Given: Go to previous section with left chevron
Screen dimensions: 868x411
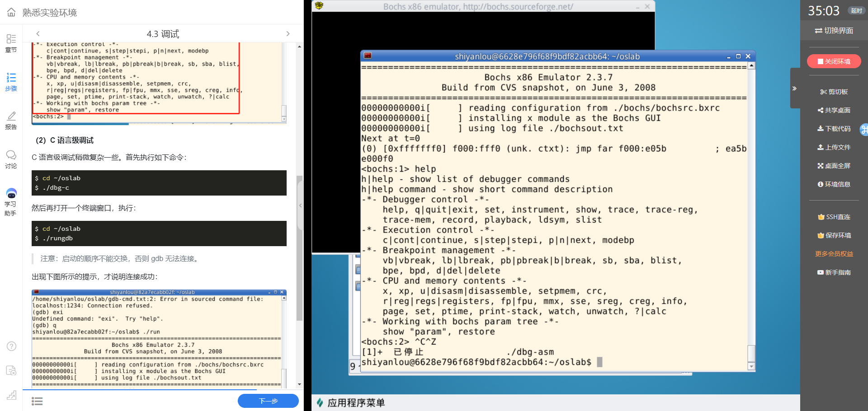Looking at the screenshot, I should 38,34.
